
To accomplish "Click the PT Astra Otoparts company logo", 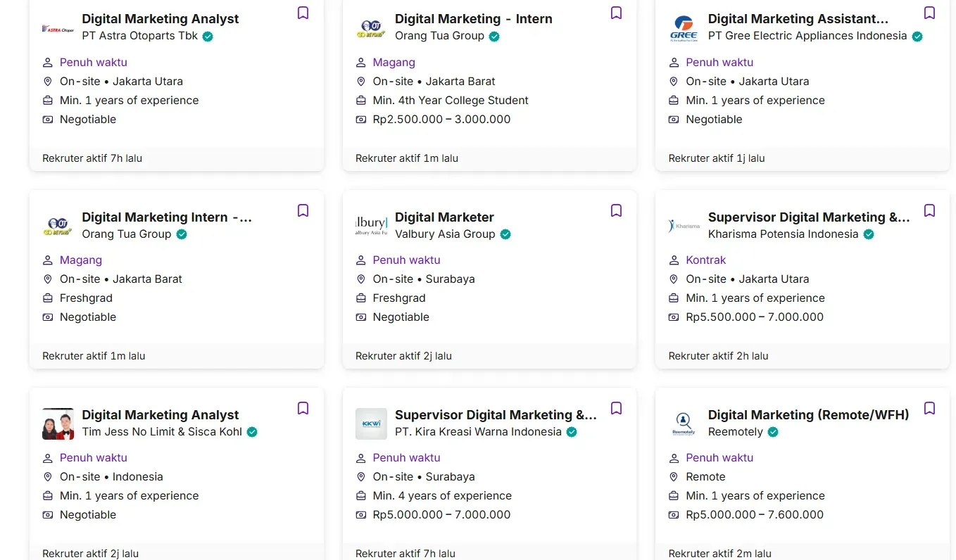I will (x=57, y=27).
